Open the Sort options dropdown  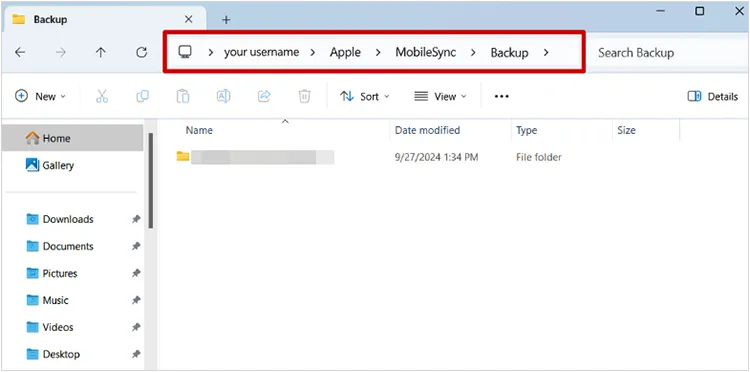[x=364, y=96]
